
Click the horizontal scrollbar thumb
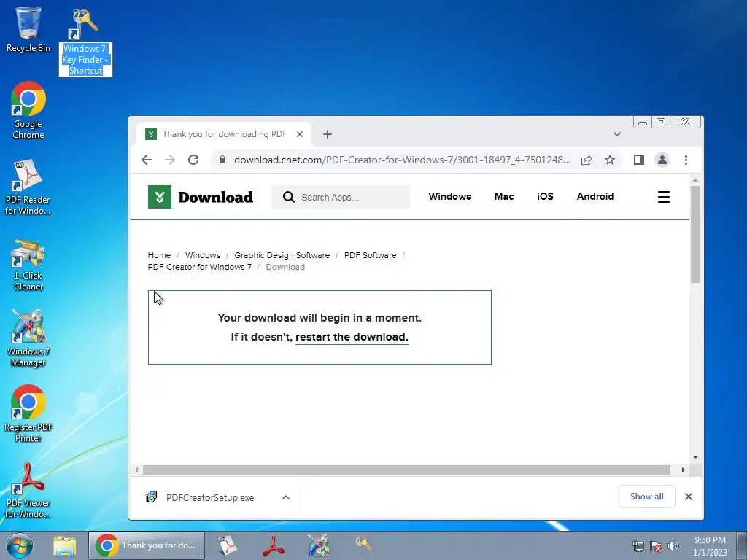(406, 470)
